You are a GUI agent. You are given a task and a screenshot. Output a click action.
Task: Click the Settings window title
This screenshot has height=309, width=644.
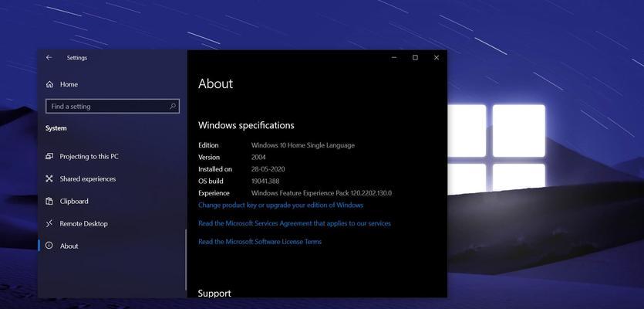pos(77,58)
